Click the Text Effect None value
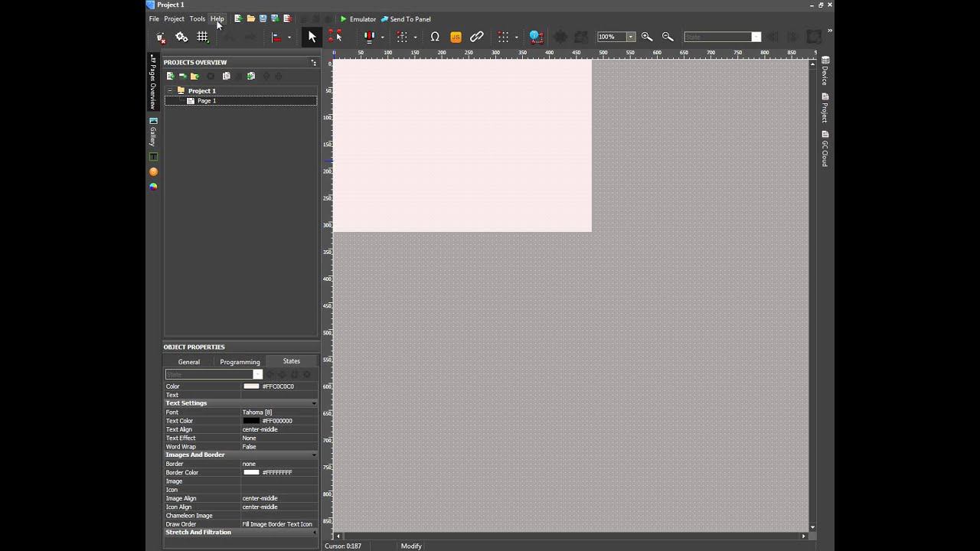 [279, 439]
